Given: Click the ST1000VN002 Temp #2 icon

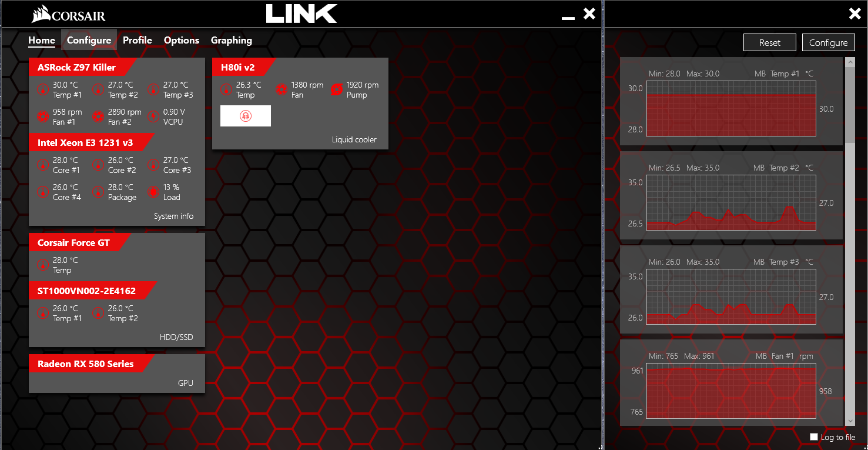Looking at the screenshot, I should point(98,313).
